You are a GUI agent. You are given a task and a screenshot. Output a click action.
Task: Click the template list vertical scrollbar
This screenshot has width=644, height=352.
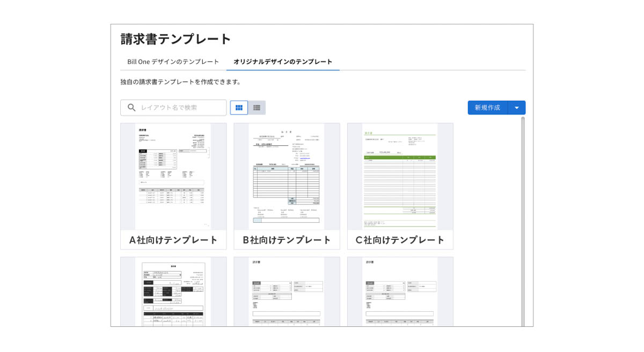click(523, 221)
